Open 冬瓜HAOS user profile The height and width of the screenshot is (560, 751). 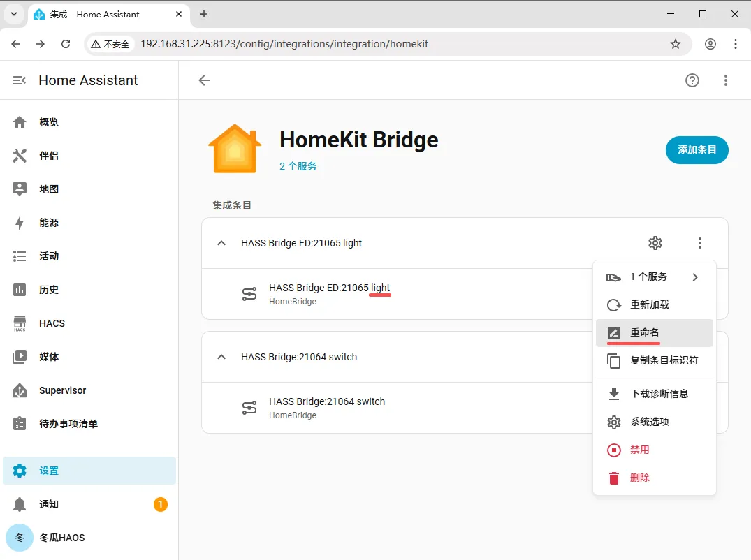89,538
